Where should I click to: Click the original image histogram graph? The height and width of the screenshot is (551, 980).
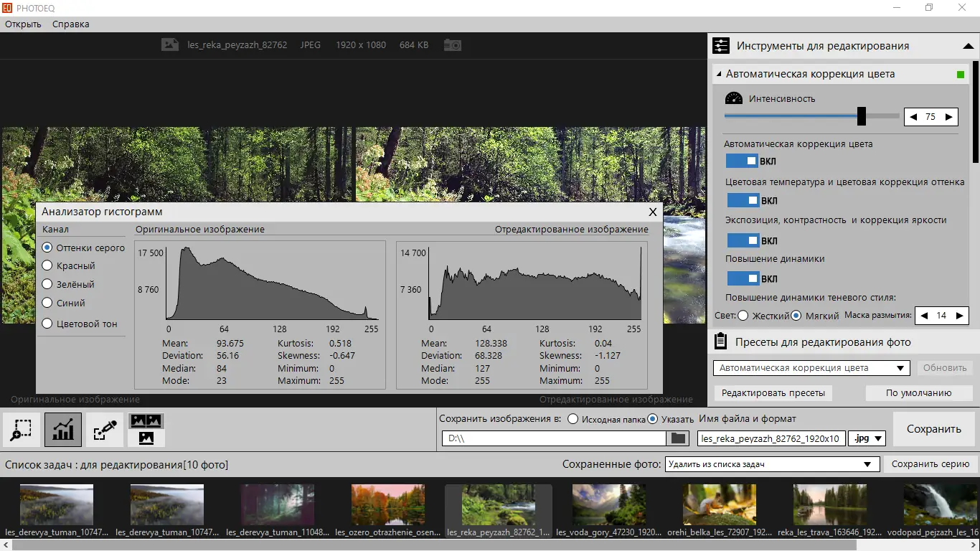pos(273,283)
